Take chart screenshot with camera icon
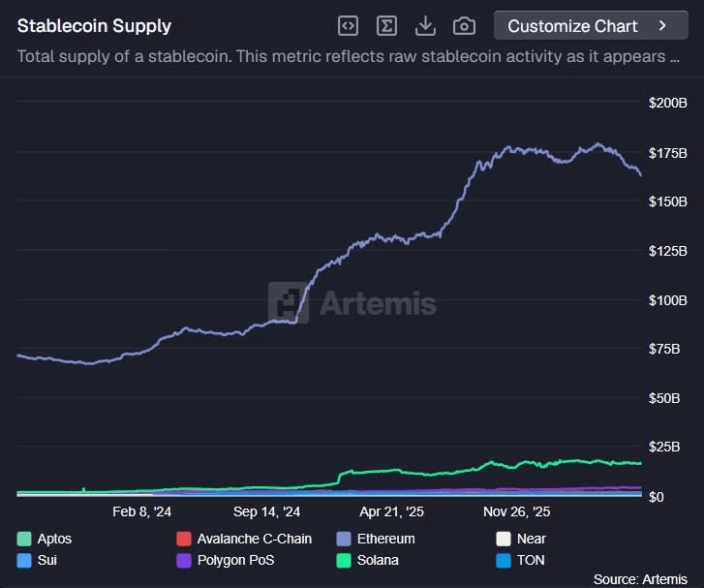 pyautogui.click(x=464, y=25)
